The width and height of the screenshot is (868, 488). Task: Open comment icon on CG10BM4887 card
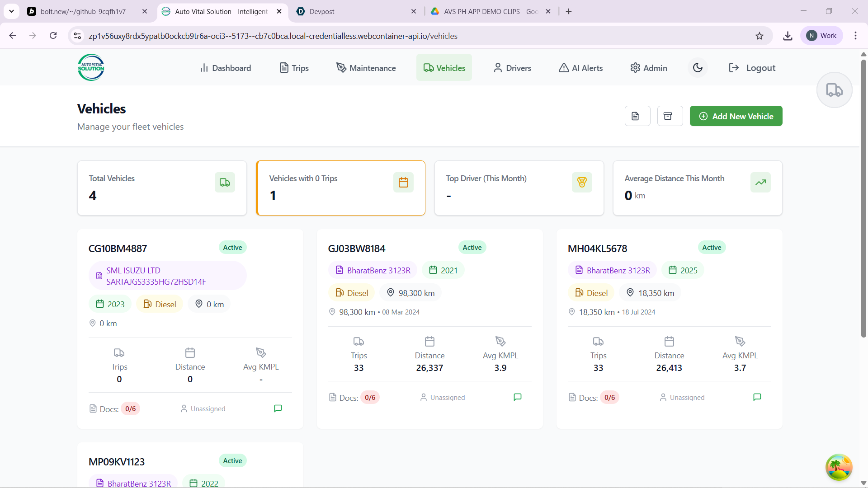pyautogui.click(x=278, y=408)
